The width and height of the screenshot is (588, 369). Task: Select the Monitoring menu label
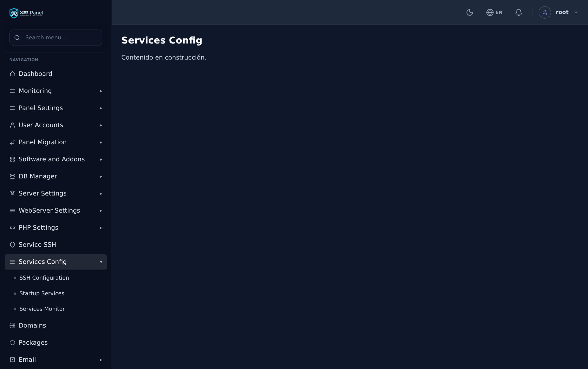35,91
